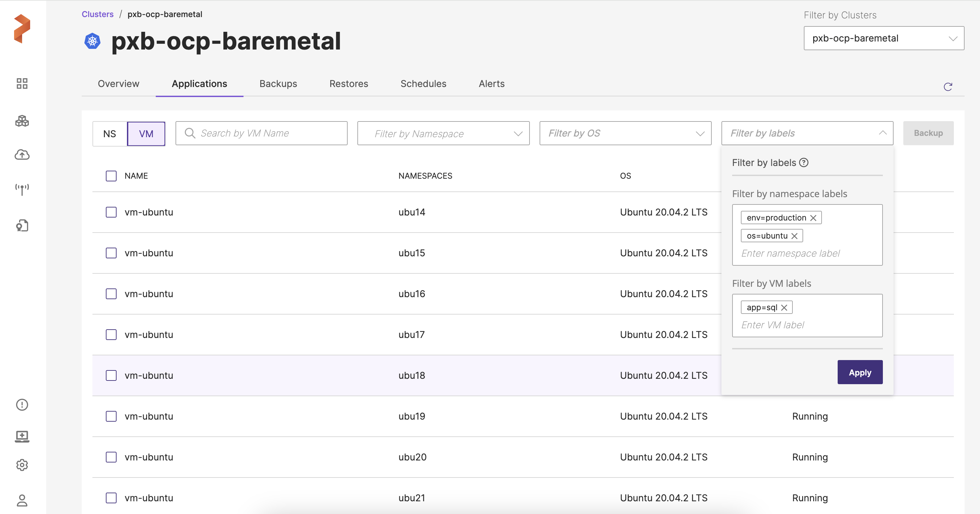Open the pxb-ocp-baremetal cluster filter dropdown
Viewport: 980px width, 514px height.
pyautogui.click(x=883, y=38)
